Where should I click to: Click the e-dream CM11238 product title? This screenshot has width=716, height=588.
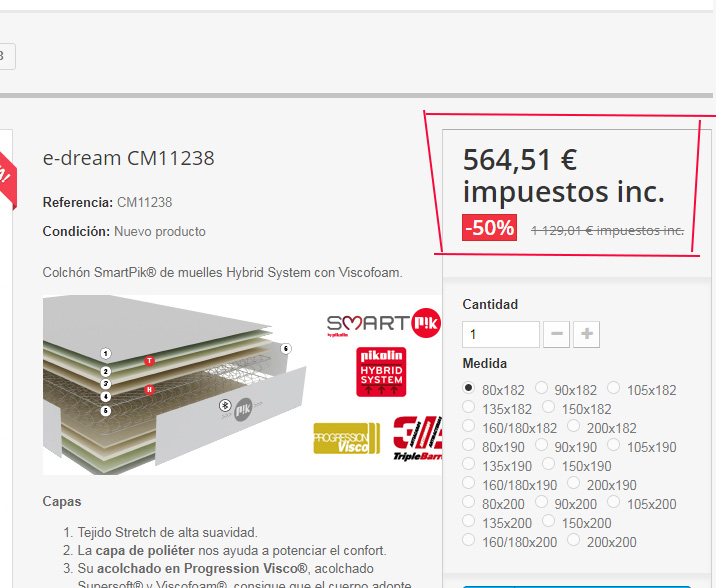tap(128, 158)
